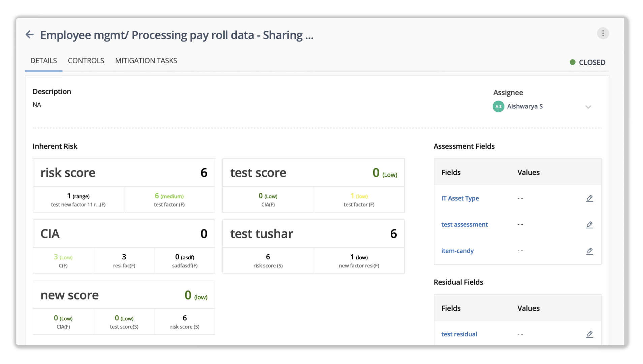This screenshot has height=364, width=643.
Task: Edit the test assessment field value
Action: coord(589,224)
